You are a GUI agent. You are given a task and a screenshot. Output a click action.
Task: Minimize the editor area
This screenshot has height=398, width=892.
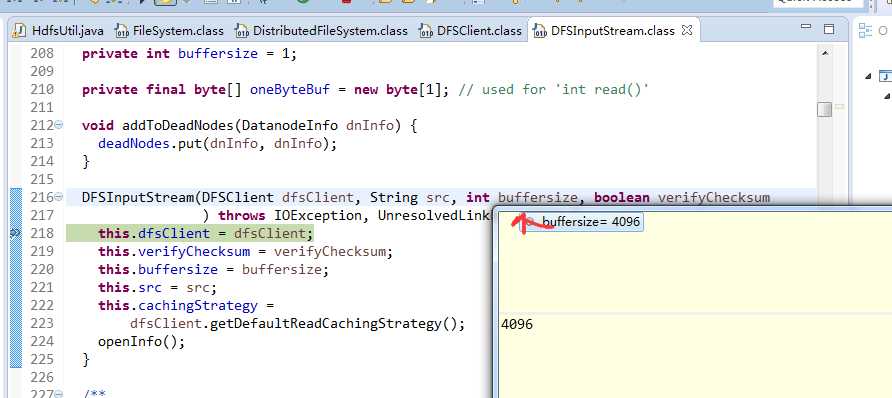click(x=806, y=27)
